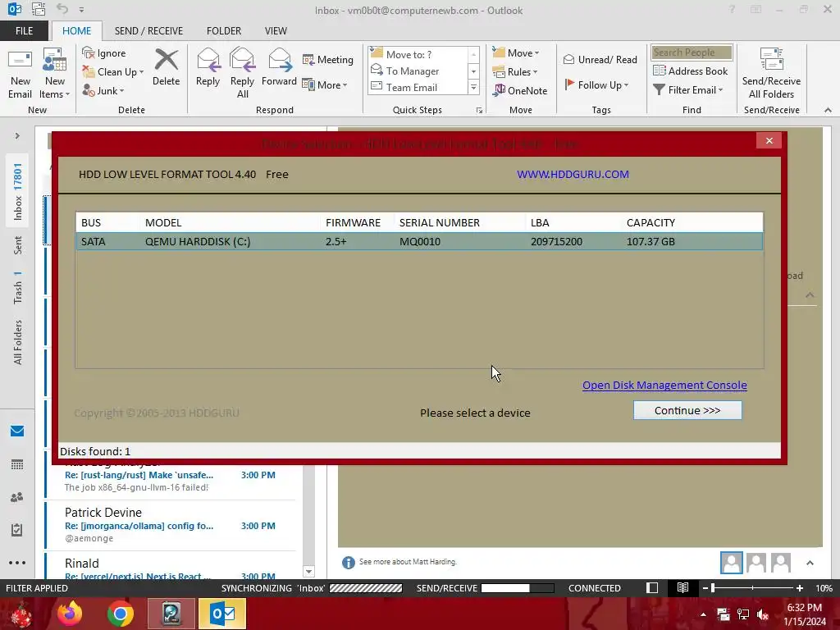Toggle Unread/Read status
The height and width of the screenshot is (630, 840).
[x=600, y=59]
